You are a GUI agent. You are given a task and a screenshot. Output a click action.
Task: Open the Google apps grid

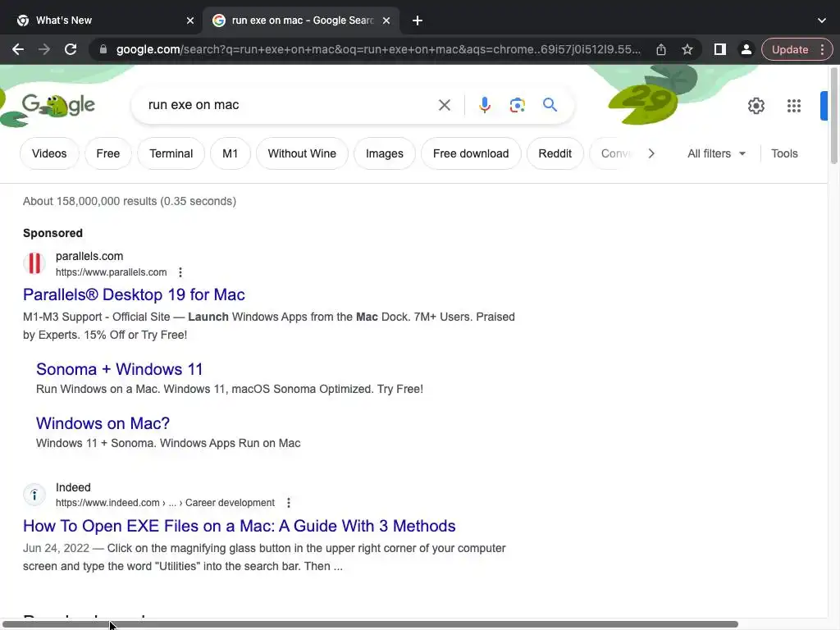[794, 106]
